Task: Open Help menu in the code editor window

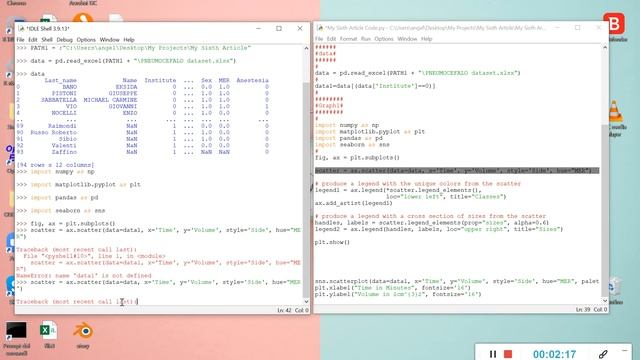Action: [x=427, y=39]
